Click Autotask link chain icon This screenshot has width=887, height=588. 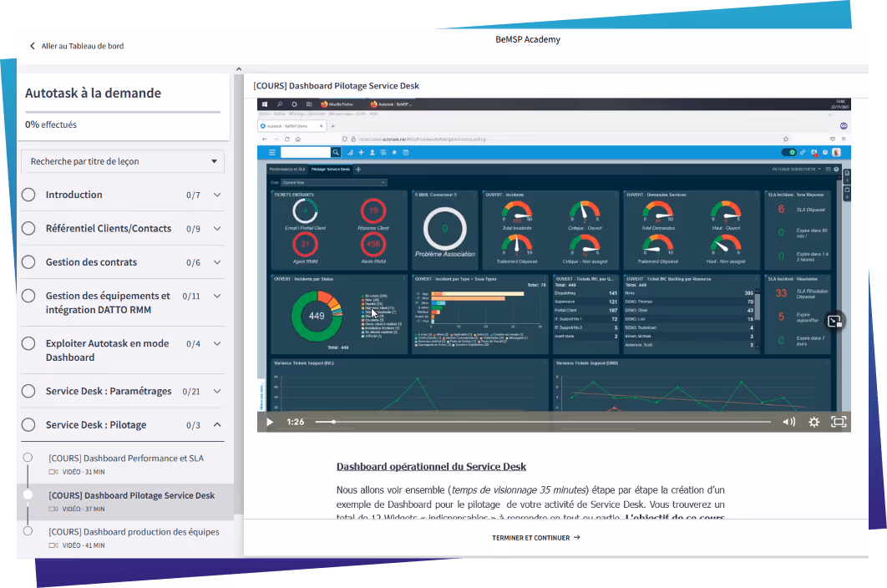coord(802,152)
